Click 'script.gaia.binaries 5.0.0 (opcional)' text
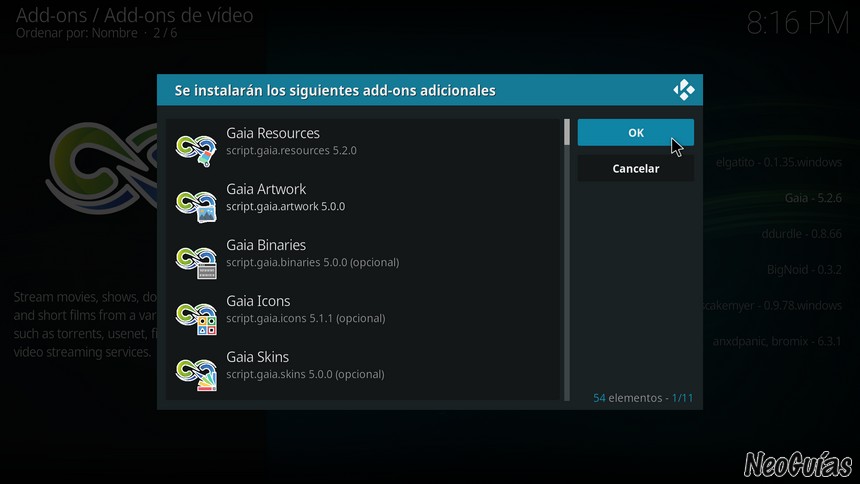860x484 pixels. (313, 262)
